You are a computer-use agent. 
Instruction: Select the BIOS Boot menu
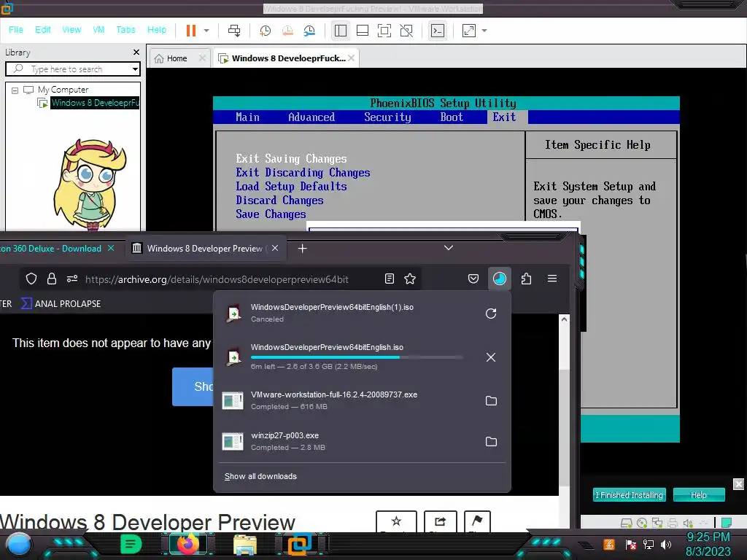point(452,117)
